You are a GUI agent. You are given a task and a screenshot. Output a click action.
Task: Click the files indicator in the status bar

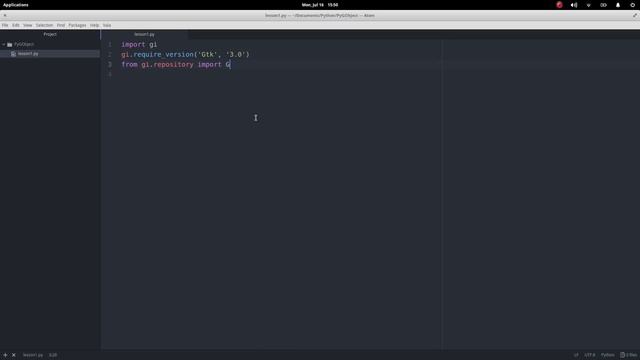[x=629, y=355]
